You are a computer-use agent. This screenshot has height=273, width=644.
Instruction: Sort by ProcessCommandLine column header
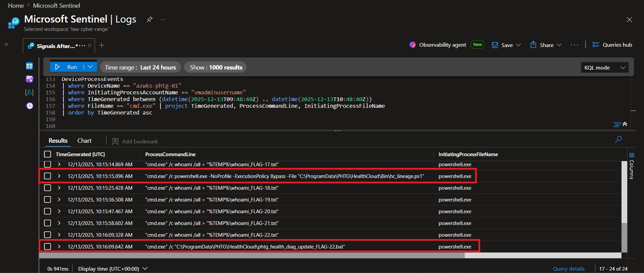(170, 154)
